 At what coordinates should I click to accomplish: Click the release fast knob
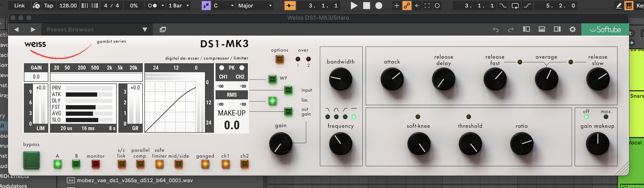pyautogui.click(x=495, y=79)
